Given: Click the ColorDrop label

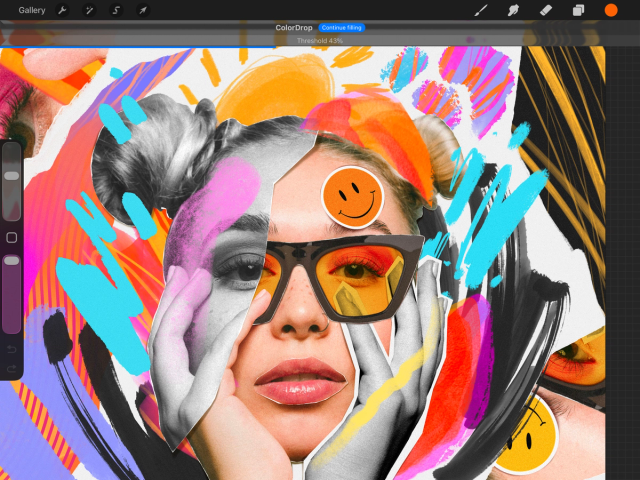Looking at the screenshot, I should [x=293, y=28].
